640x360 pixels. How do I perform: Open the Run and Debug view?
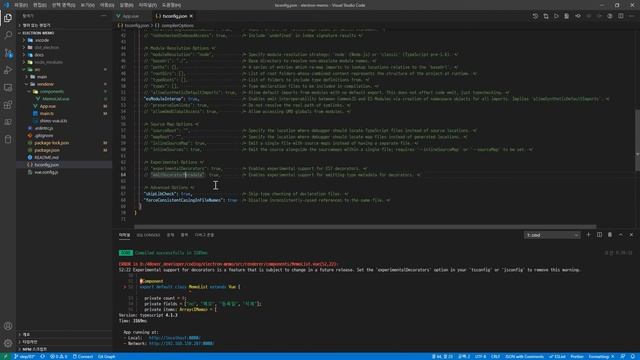[x=8, y=70]
